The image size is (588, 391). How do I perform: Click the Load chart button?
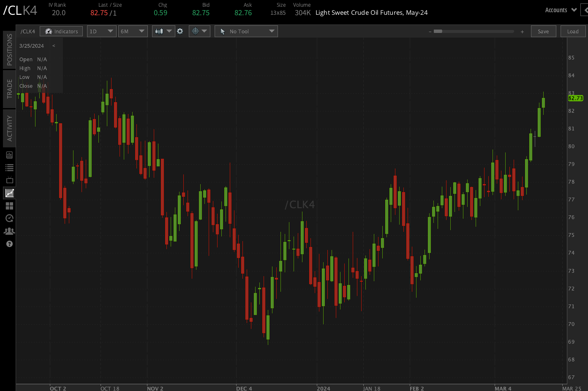pyautogui.click(x=573, y=31)
